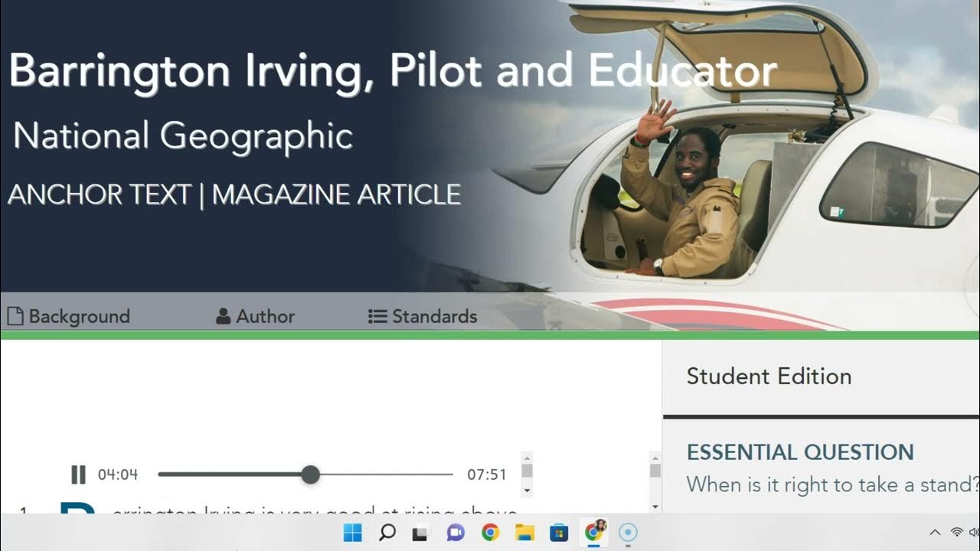Viewport: 980px width, 551px height.
Task: Click the total duration 07:51
Action: (487, 474)
